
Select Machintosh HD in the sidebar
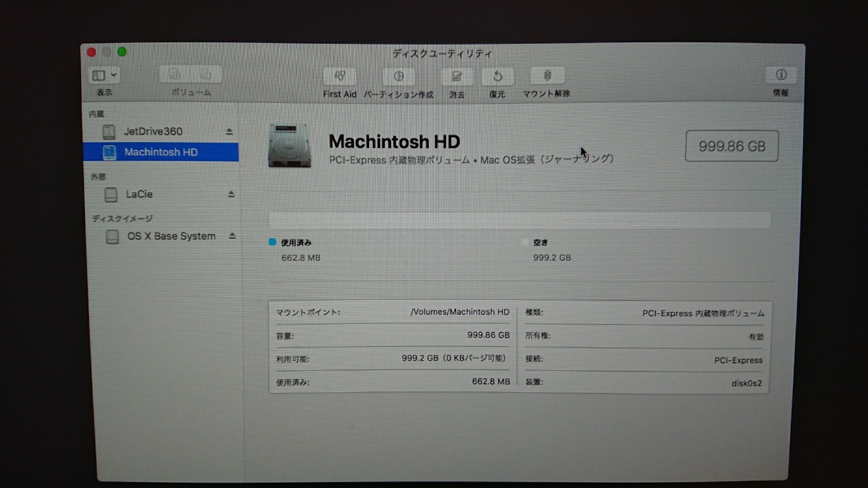[x=161, y=152]
